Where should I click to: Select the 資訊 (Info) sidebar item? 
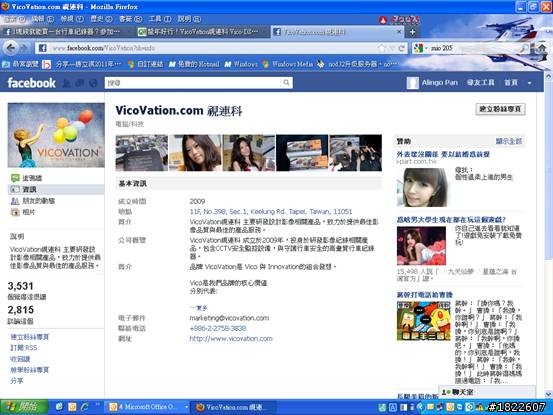click(56, 189)
